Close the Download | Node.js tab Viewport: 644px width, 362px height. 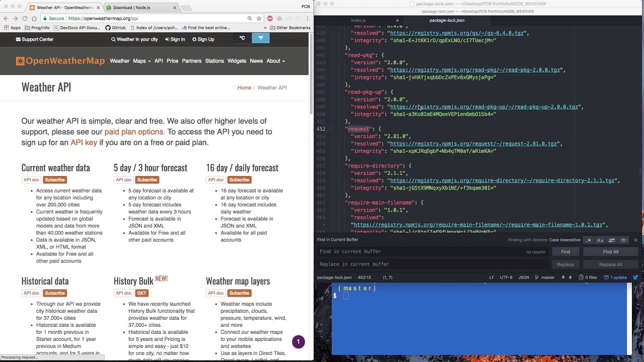click(x=175, y=8)
